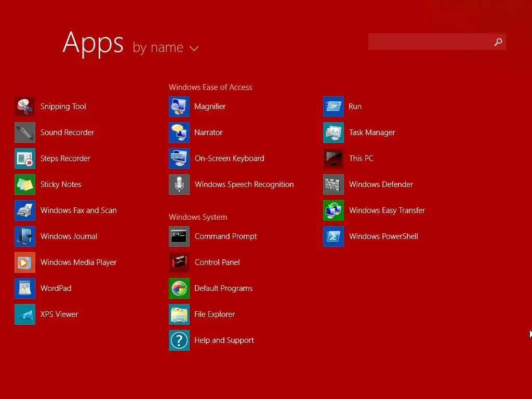Image resolution: width=532 pixels, height=399 pixels.
Task: Click the Control Panel icon
Action: 179,262
